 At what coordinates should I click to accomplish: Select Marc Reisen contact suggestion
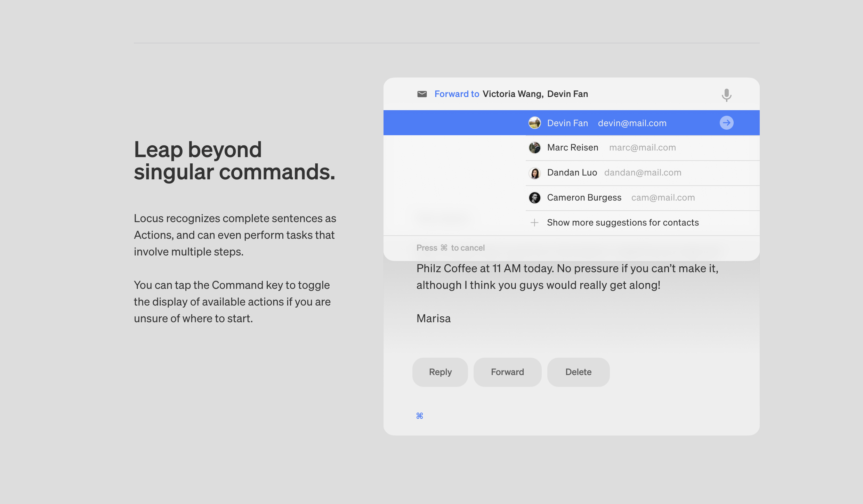[642, 148]
